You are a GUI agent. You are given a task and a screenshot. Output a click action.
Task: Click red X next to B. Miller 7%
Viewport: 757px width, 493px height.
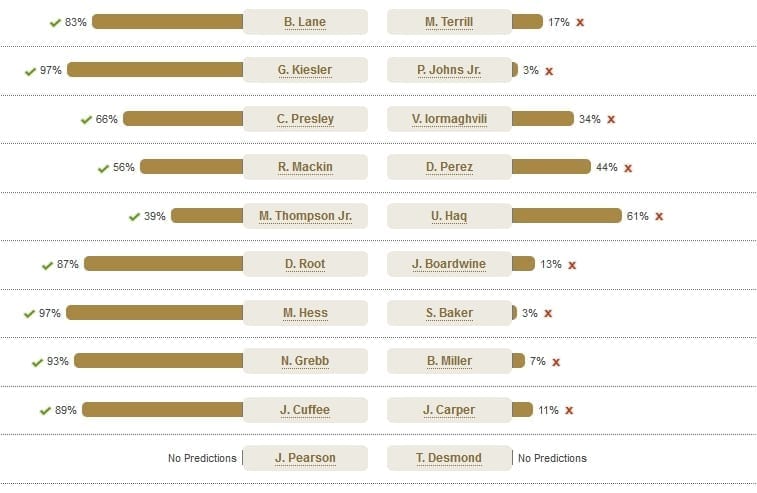point(556,362)
